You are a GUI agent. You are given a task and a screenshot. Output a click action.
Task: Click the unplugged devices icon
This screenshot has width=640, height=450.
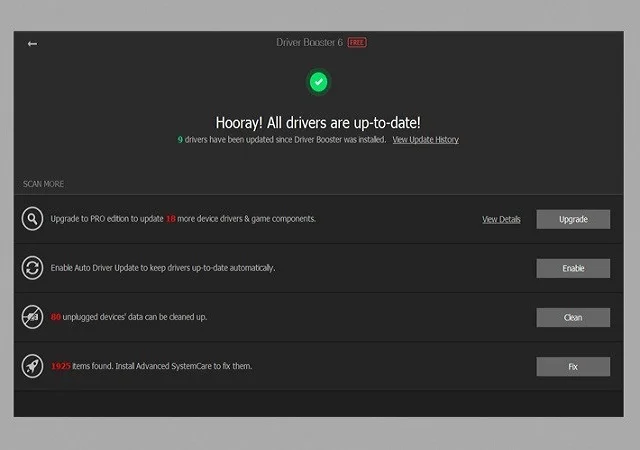pyautogui.click(x=32, y=317)
